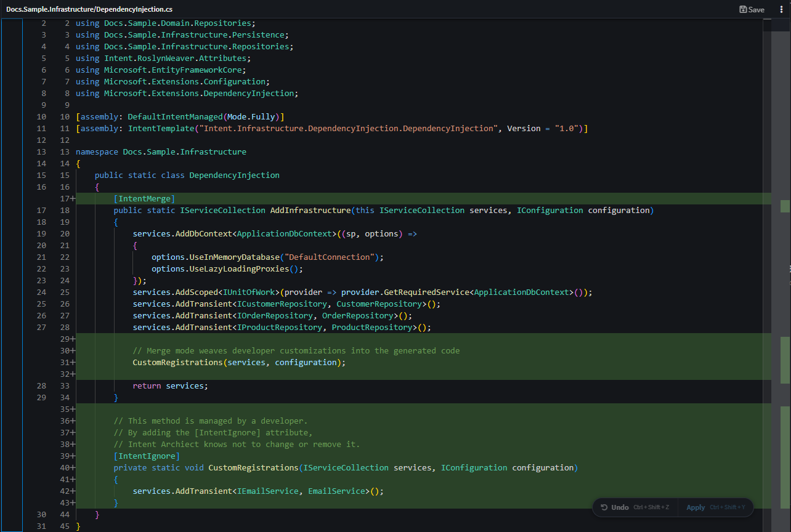This screenshot has height=532, width=791.
Task: Click the OrderRepository registration line
Action: pyautogui.click(x=272, y=315)
